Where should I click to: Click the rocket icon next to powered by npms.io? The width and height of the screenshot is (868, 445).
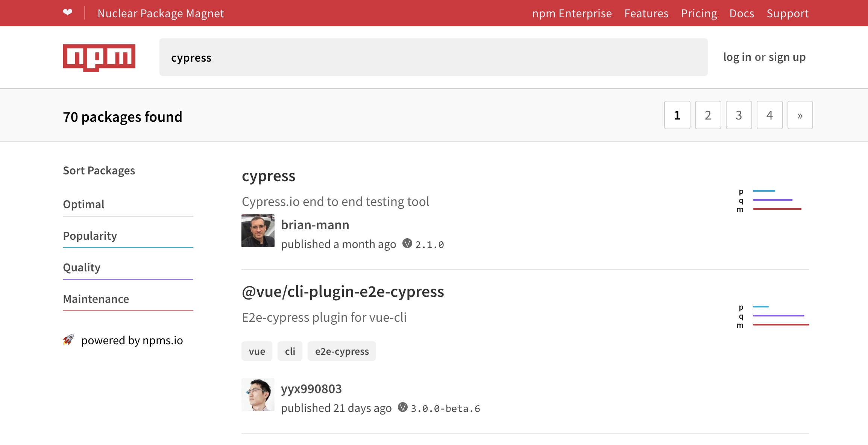[x=69, y=340]
